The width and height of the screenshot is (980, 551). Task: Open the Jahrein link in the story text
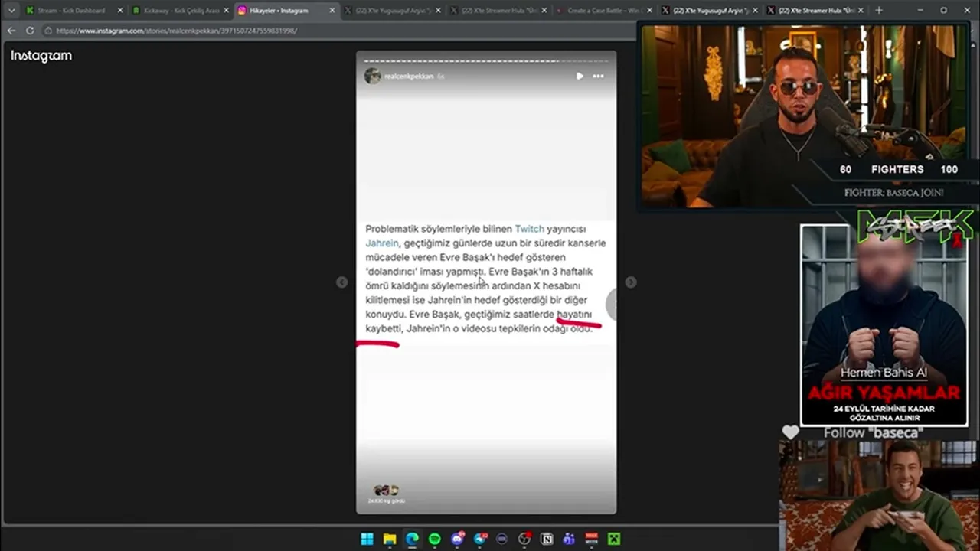[382, 243]
